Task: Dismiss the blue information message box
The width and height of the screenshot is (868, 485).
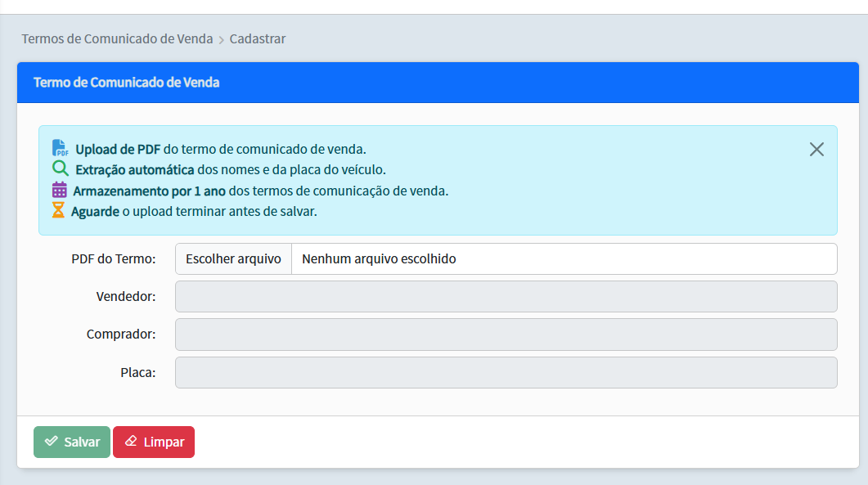Action: tap(816, 149)
